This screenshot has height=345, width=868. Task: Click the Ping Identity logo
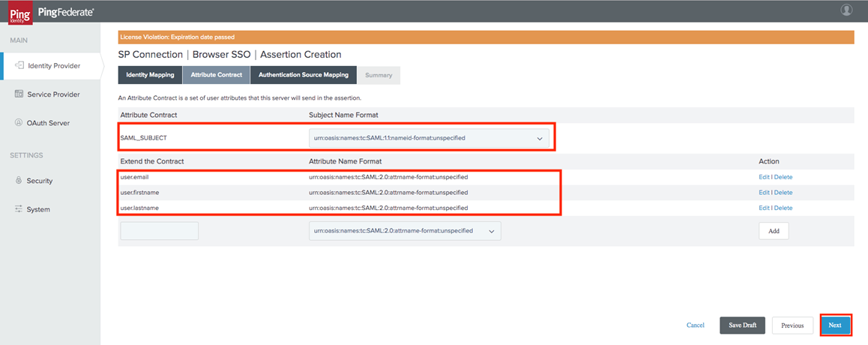pyautogui.click(x=20, y=13)
